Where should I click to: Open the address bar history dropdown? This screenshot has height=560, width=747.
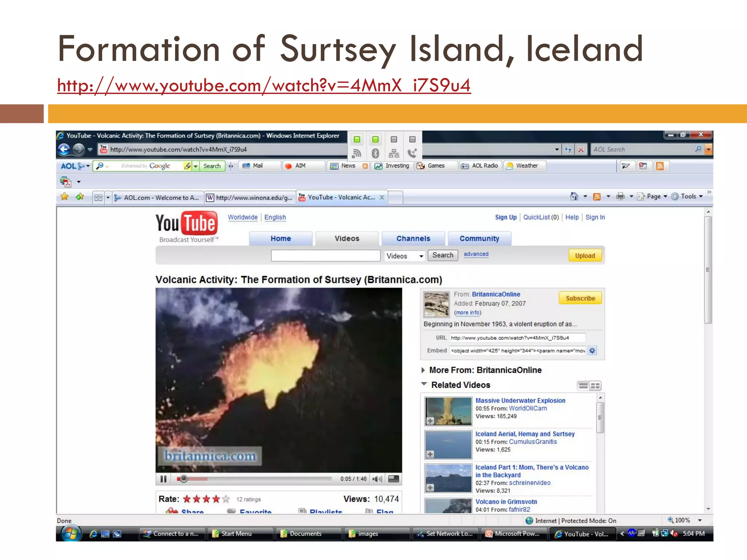557,149
